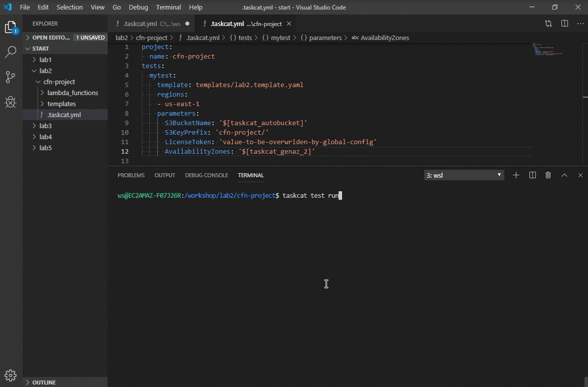Select the Terminal panel tab
Image resolution: width=588 pixels, height=387 pixels.
coord(251,175)
